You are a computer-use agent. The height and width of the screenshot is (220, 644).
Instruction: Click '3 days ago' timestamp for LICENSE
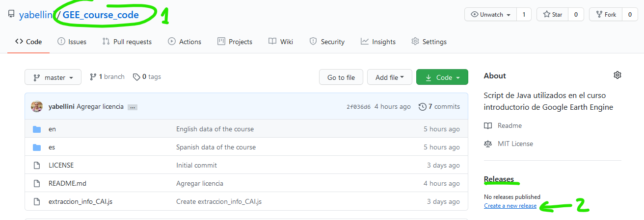(443, 165)
